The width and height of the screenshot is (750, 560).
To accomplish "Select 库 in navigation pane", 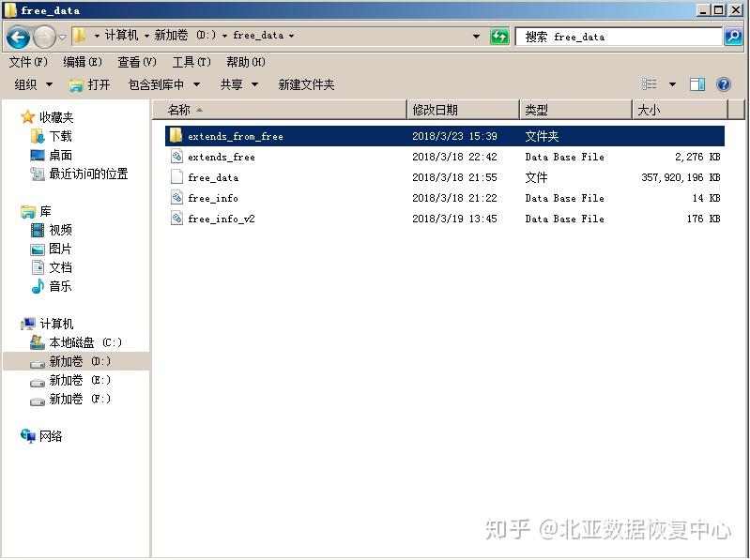I will pyautogui.click(x=36, y=211).
